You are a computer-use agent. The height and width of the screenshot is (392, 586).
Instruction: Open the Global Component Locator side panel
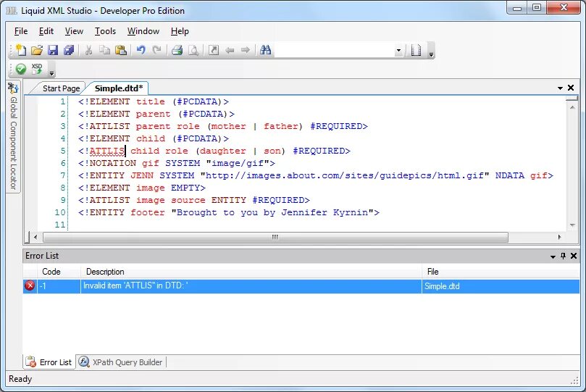tap(13, 137)
